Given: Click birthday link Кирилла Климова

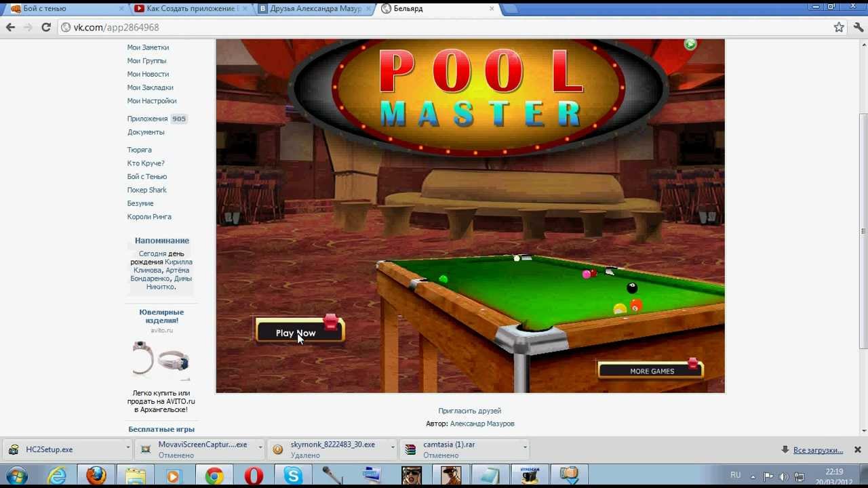Looking at the screenshot, I should 164,266.
